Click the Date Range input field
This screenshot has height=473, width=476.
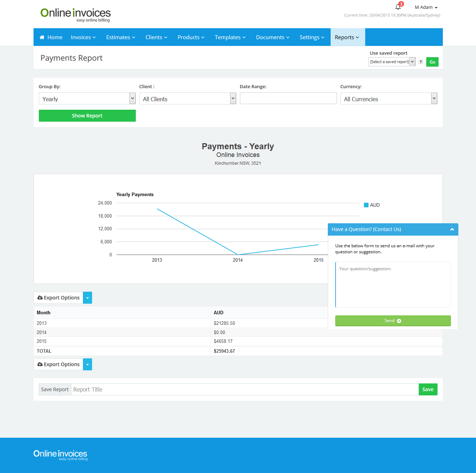tap(288, 98)
